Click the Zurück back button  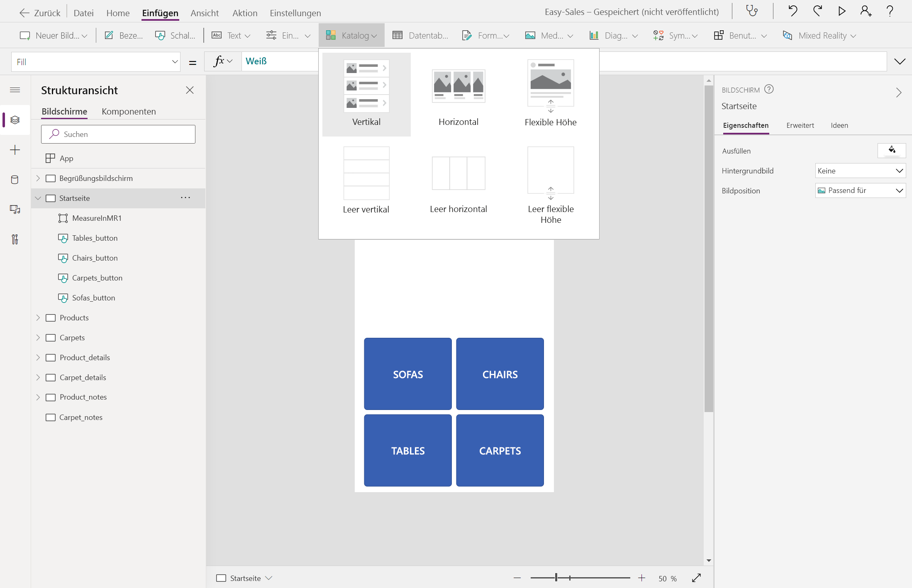coord(40,13)
